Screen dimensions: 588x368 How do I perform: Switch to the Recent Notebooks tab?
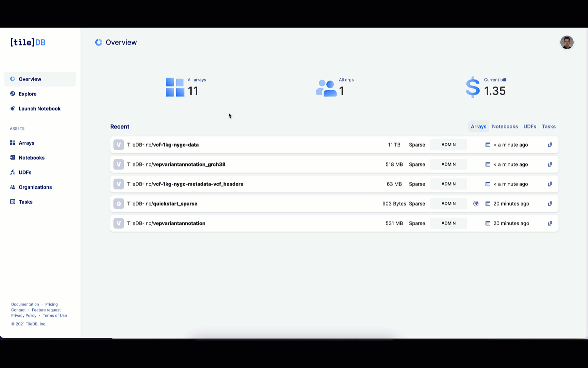tap(505, 126)
